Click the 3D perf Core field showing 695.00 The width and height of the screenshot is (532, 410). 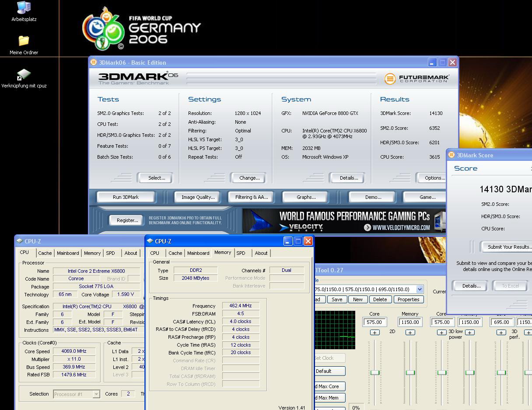pyautogui.click(x=501, y=322)
